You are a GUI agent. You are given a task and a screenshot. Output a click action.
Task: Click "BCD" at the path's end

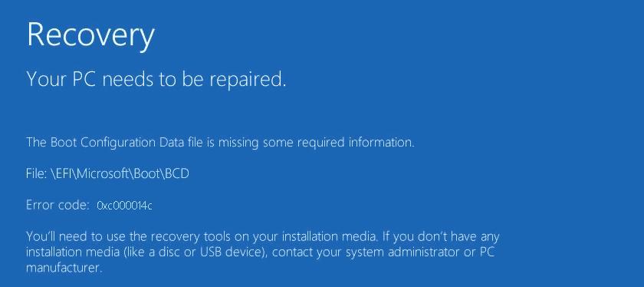pos(177,174)
